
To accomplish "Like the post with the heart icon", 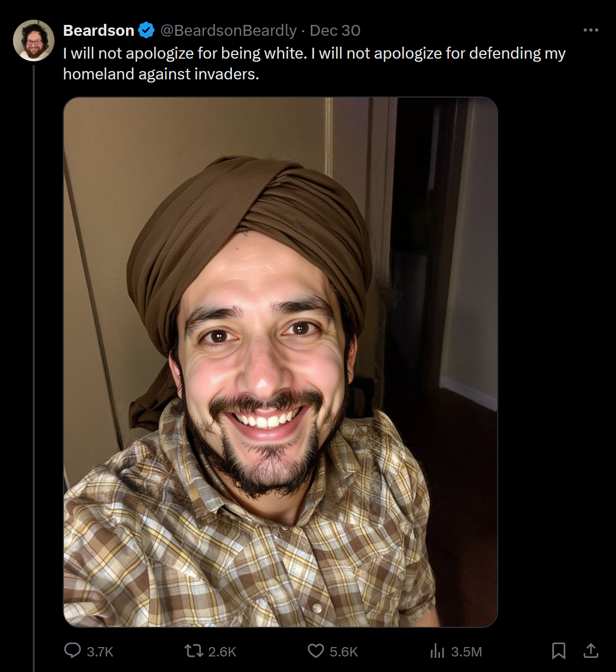I will point(316,651).
